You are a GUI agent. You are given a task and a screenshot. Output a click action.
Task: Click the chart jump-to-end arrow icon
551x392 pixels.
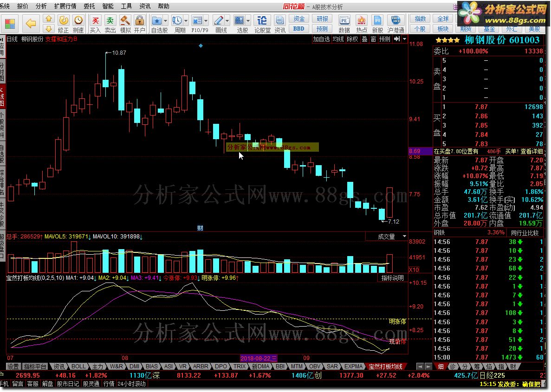pos(397,39)
